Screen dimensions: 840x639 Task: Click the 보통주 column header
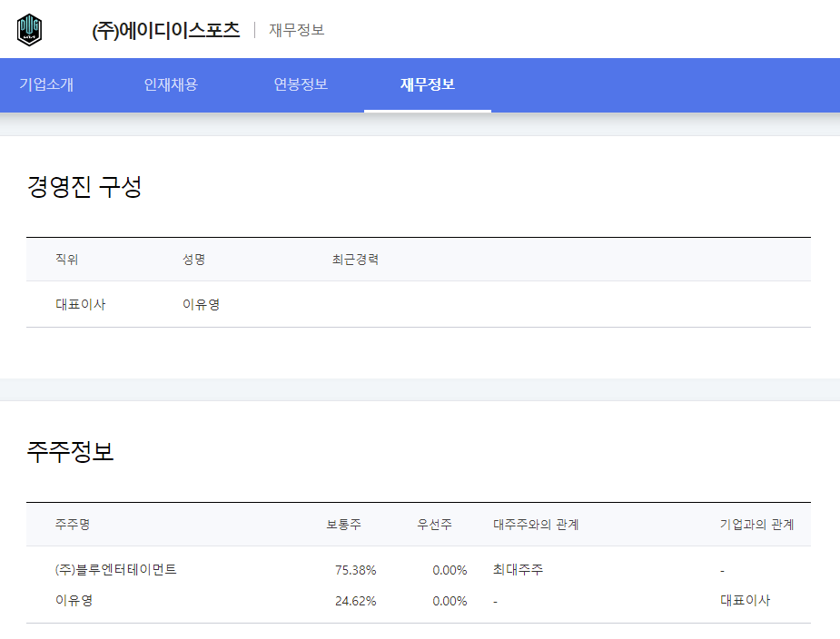(x=344, y=525)
